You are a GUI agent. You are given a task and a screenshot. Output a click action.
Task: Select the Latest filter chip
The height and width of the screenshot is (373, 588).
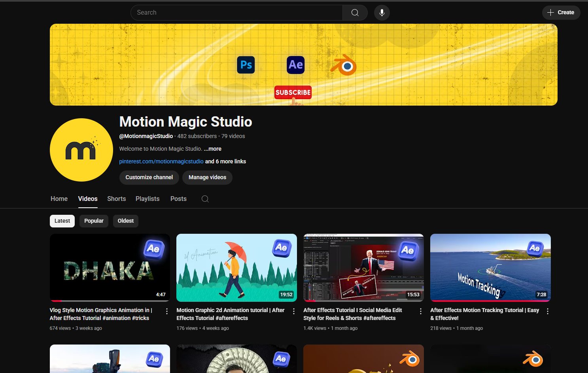(x=62, y=221)
